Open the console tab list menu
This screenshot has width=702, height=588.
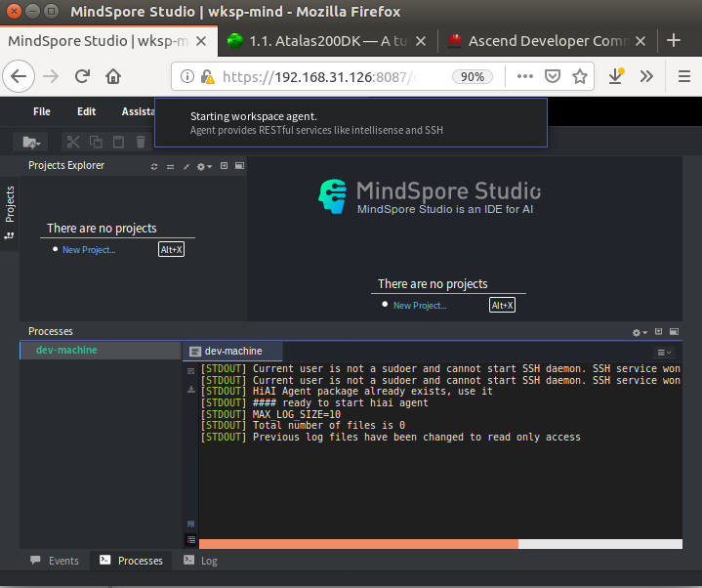point(664,353)
